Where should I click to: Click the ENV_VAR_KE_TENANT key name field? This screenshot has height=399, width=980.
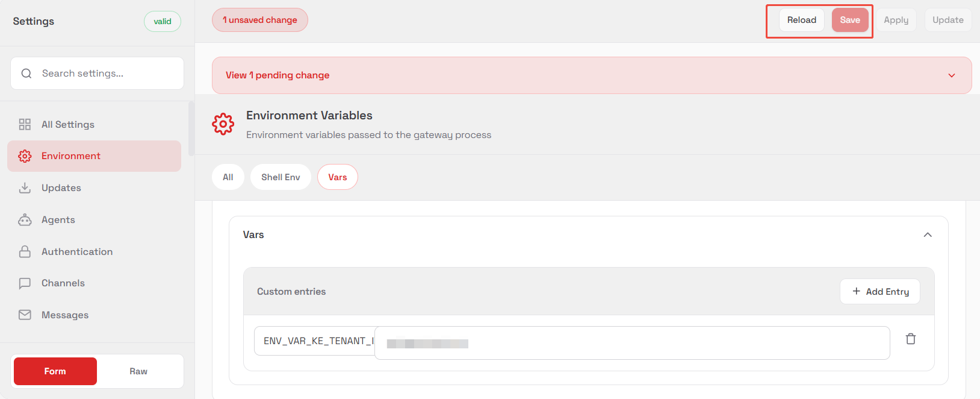[x=314, y=341]
